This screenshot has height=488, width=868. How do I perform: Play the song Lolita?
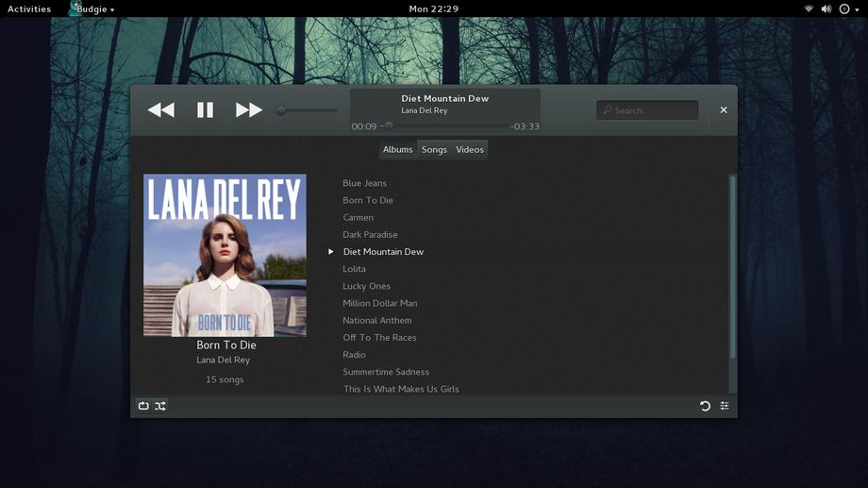(x=354, y=269)
